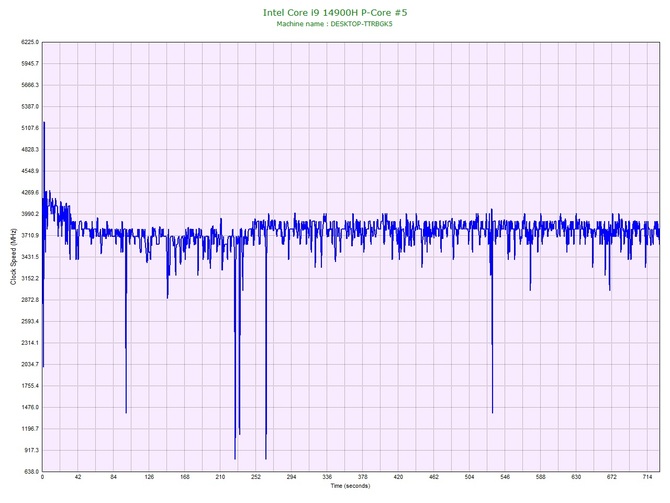
Task: Click the 2314.1 y-axis value
Action: click(30, 343)
